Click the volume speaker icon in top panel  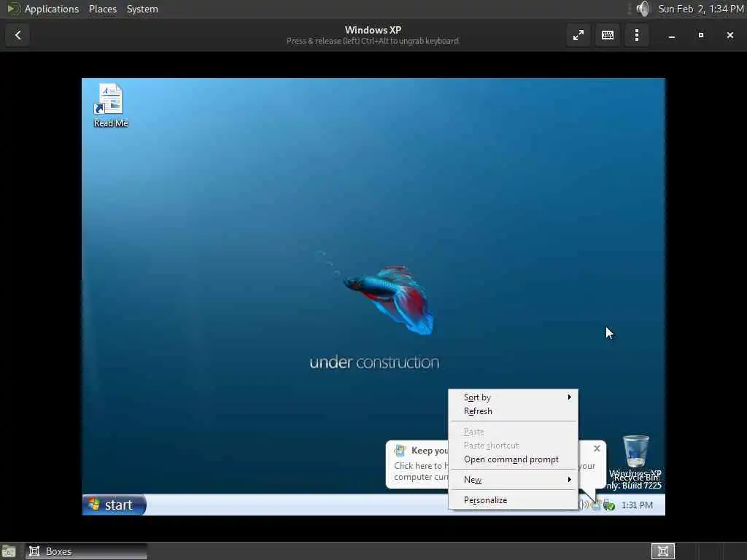(643, 9)
